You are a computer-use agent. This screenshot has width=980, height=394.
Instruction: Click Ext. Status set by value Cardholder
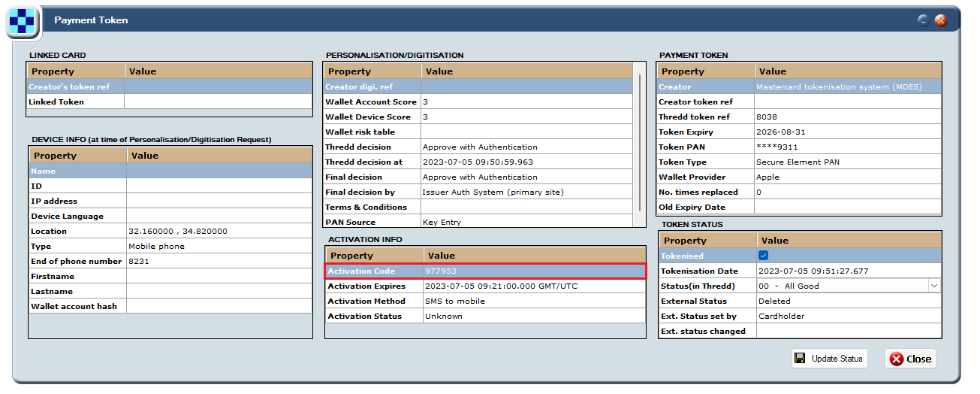coord(781,316)
